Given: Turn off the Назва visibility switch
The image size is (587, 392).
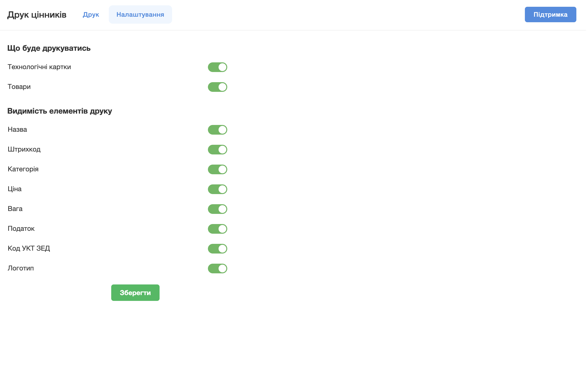Looking at the screenshot, I should point(217,130).
